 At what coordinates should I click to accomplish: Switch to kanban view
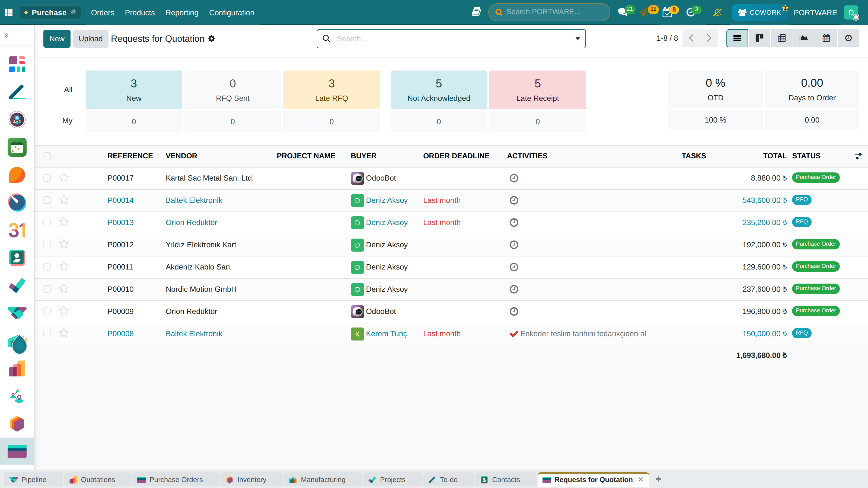759,38
